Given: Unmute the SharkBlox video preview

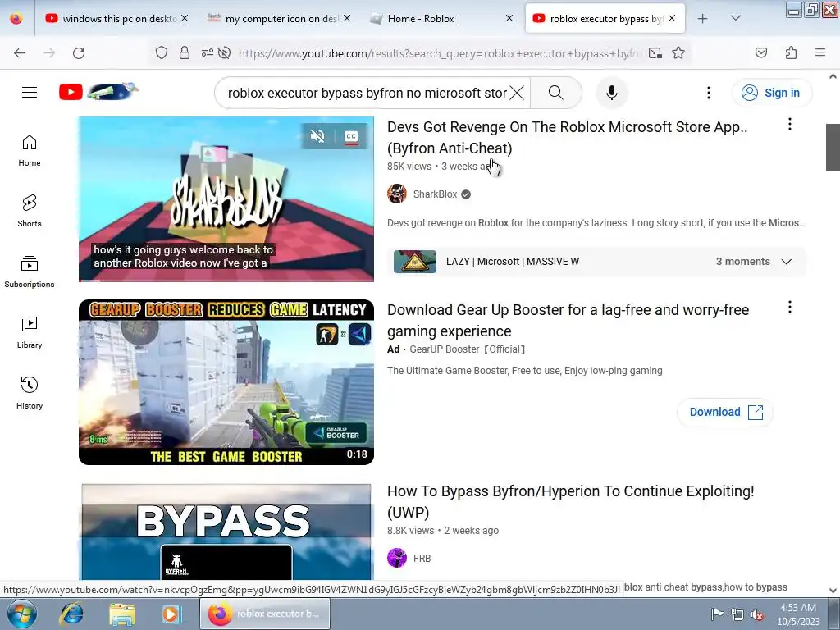Looking at the screenshot, I should coord(317,136).
